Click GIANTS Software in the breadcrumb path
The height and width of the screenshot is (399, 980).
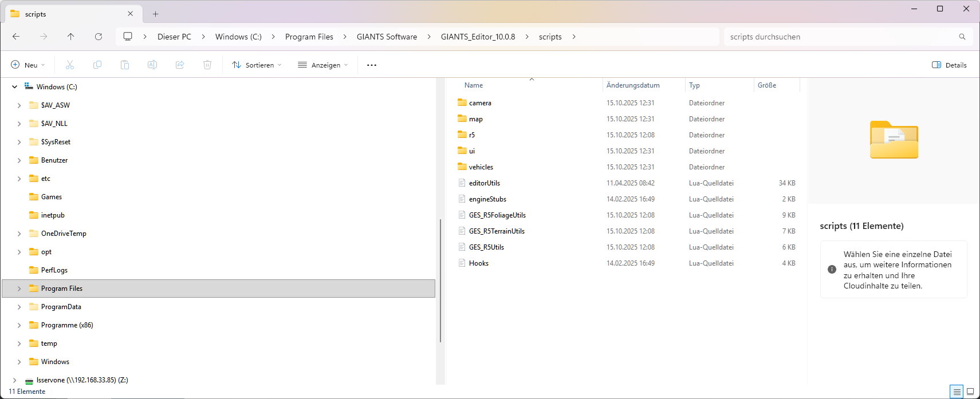(x=387, y=37)
